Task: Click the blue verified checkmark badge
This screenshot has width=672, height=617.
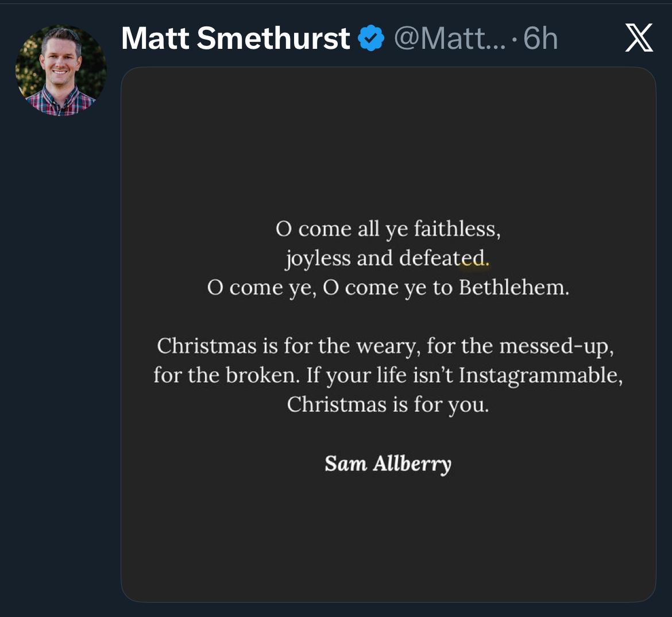Action: tap(371, 39)
